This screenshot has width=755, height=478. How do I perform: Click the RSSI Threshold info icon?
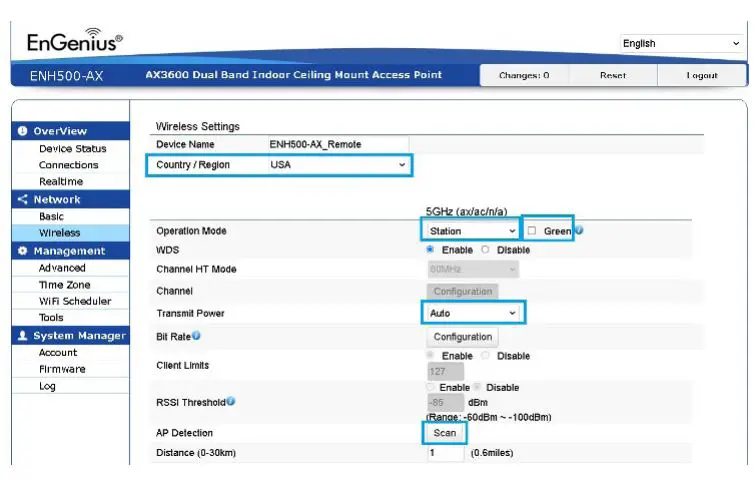coord(231,401)
